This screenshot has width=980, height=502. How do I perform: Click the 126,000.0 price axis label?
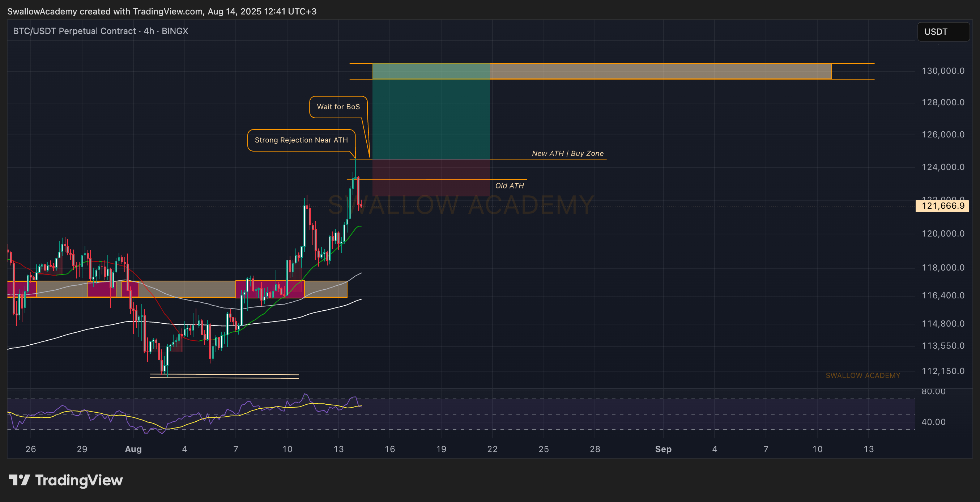pyautogui.click(x=943, y=134)
